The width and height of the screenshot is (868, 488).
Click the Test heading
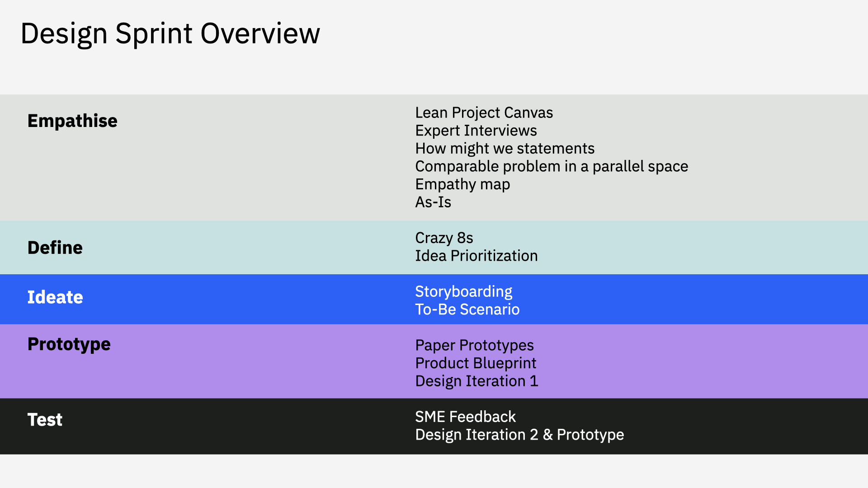pos(45,420)
